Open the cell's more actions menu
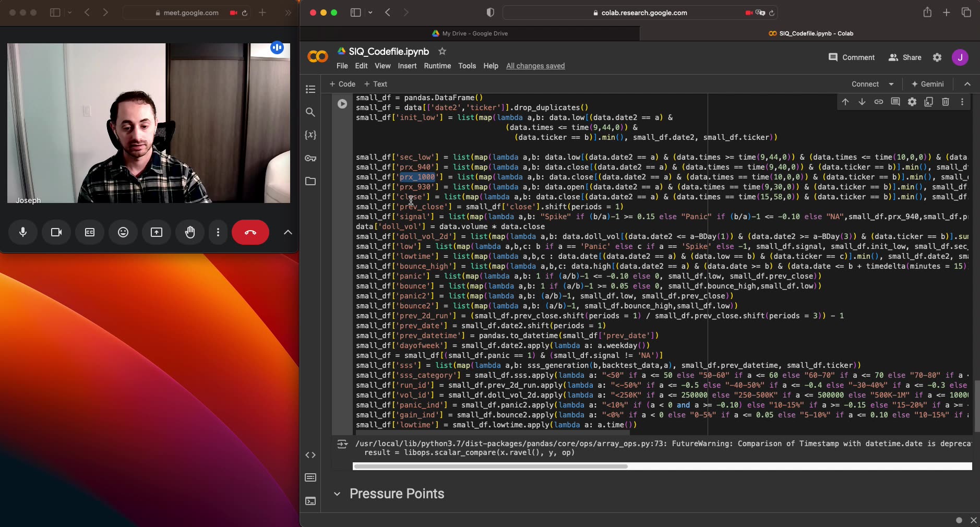This screenshot has height=527, width=980. [x=962, y=102]
